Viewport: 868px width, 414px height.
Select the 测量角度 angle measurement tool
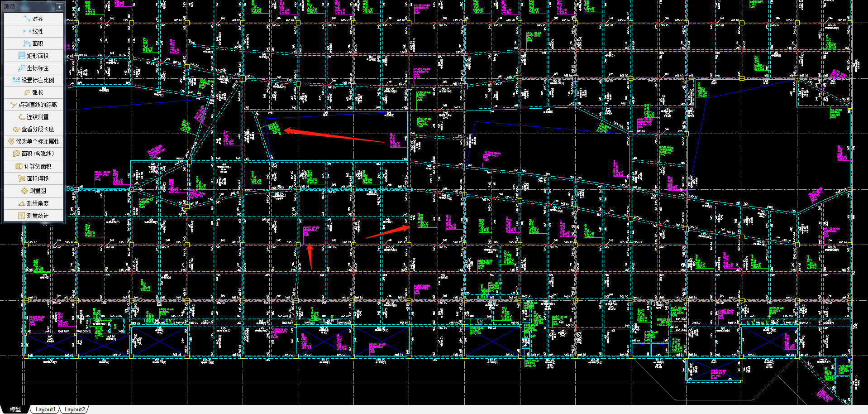pyautogui.click(x=33, y=203)
